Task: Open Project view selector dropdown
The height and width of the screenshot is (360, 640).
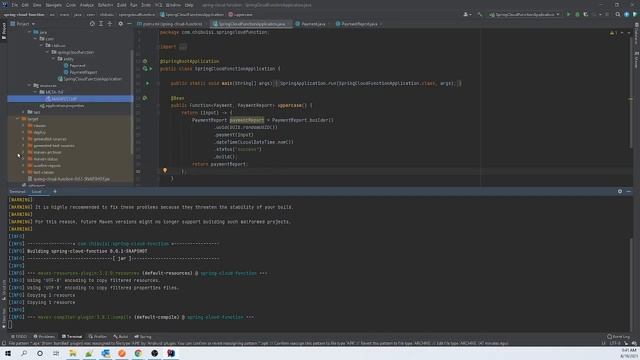Action: point(23,24)
